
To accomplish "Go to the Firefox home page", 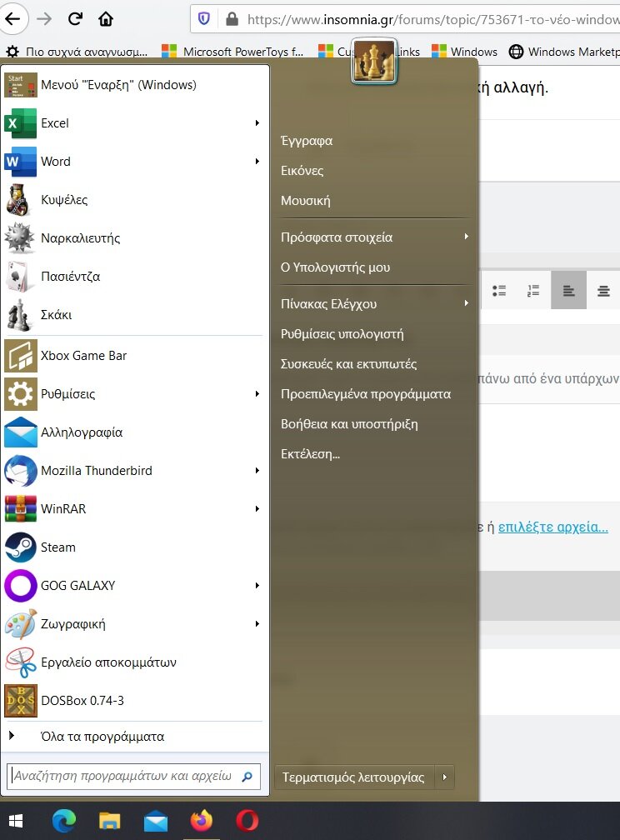I will (x=106, y=18).
